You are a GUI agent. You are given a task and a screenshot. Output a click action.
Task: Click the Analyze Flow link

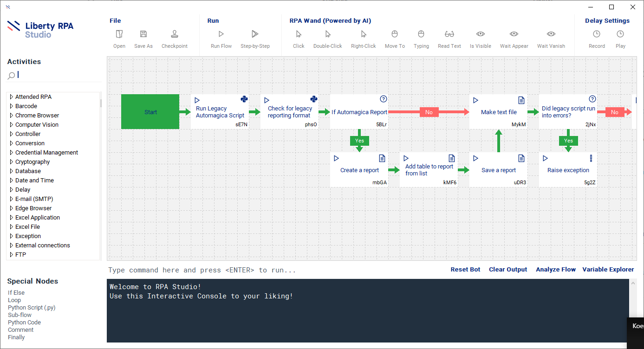pos(555,270)
